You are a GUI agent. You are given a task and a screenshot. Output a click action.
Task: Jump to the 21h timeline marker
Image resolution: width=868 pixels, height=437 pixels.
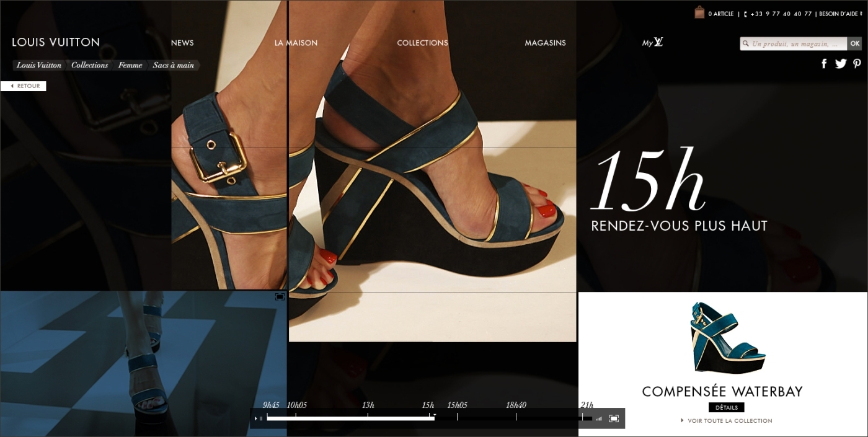(587, 405)
